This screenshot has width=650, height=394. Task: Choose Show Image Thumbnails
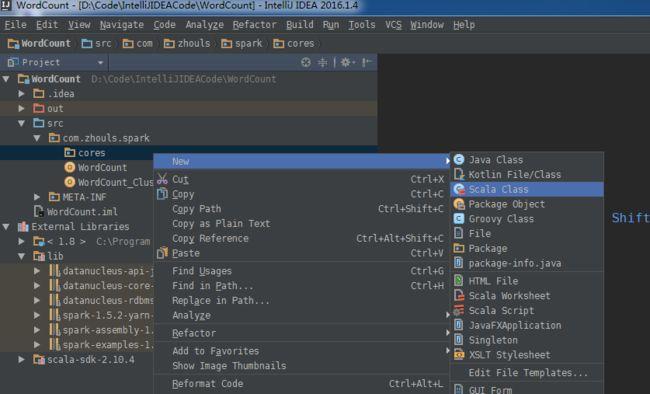point(302,366)
